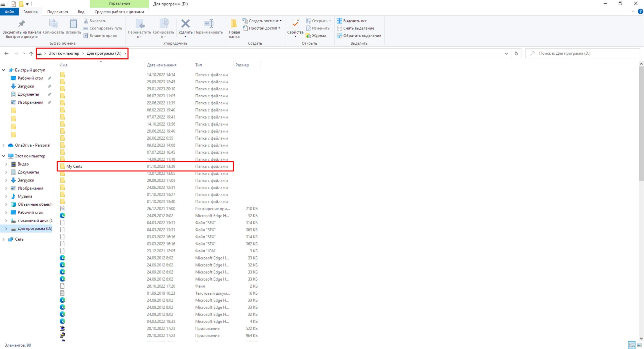Open Properties (Свойства) icon
This screenshot has height=349, width=644.
pos(295,24)
